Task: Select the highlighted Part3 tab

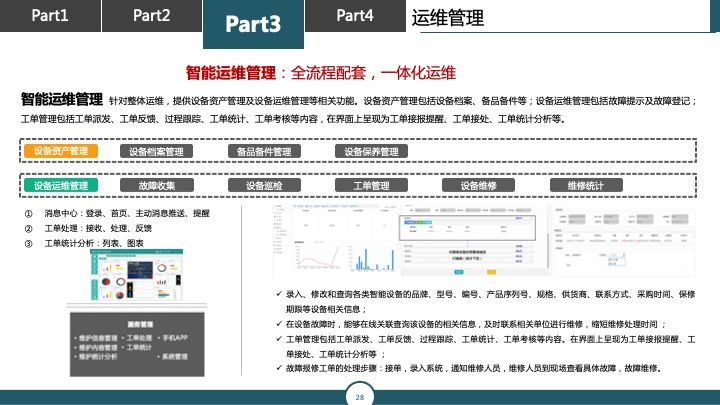Action: 253,24
